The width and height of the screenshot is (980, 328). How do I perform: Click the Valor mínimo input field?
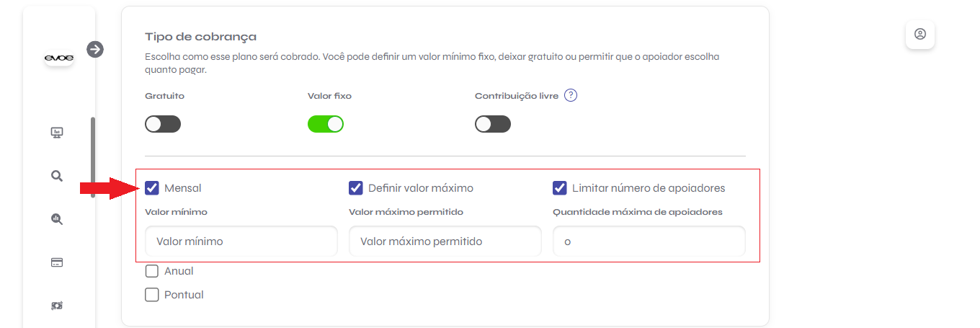pyautogui.click(x=241, y=241)
